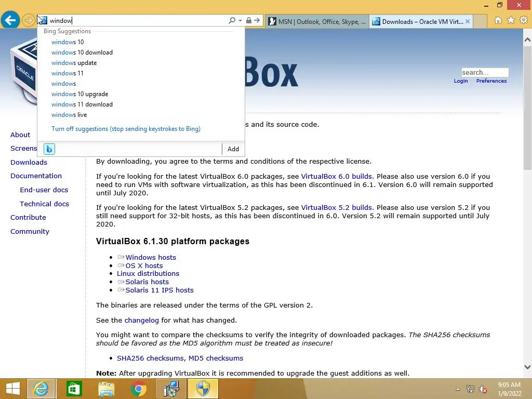
Task: Open the Windows Store taskbar icon
Action: pos(74,389)
